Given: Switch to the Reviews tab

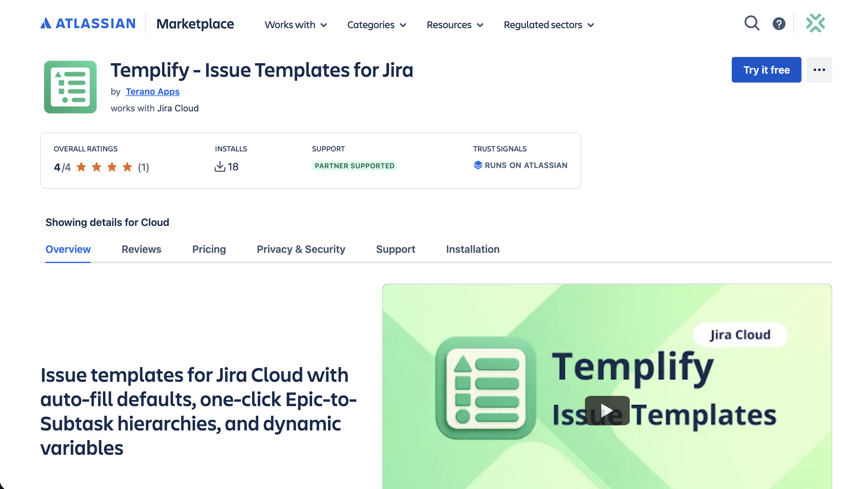Looking at the screenshot, I should tap(141, 249).
